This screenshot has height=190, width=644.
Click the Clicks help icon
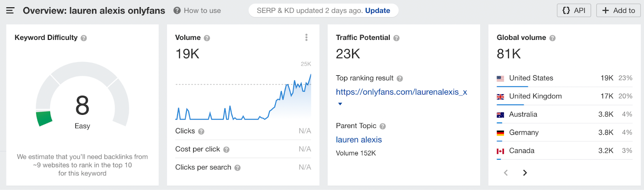pyautogui.click(x=201, y=131)
